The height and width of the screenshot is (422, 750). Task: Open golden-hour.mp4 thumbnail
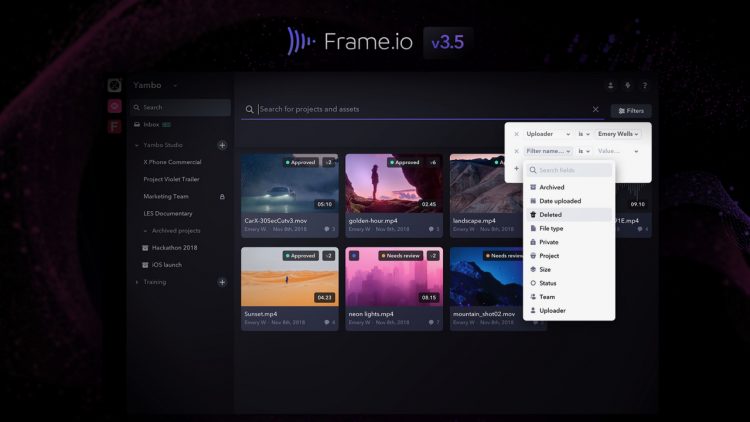[394, 184]
